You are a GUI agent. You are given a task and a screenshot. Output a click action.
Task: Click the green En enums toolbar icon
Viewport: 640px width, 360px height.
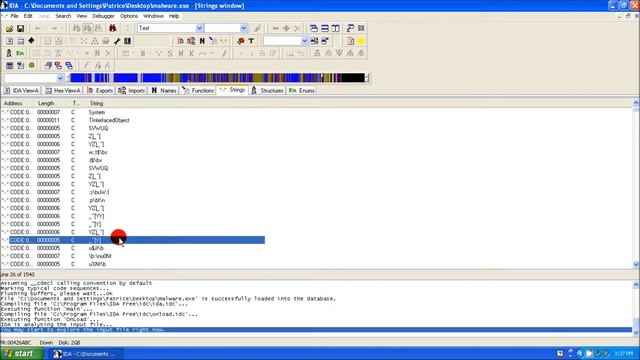20,53
